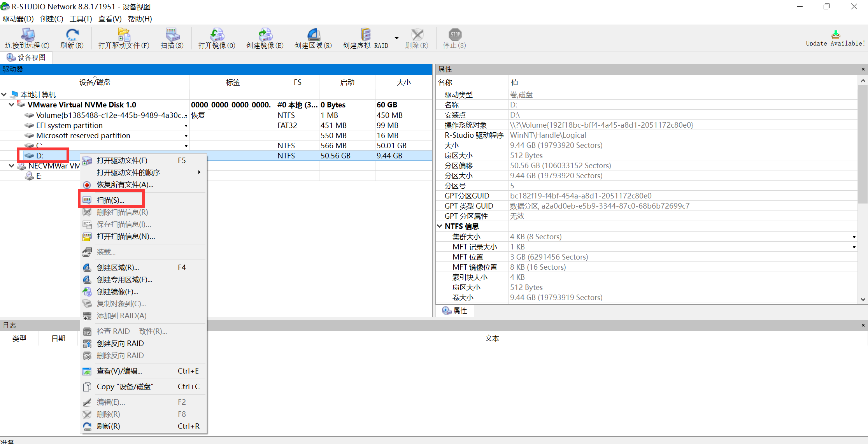Viewport: 868px width, 444px height.
Task: Click the Stop (停止) toolbar icon
Action: (x=454, y=38)
